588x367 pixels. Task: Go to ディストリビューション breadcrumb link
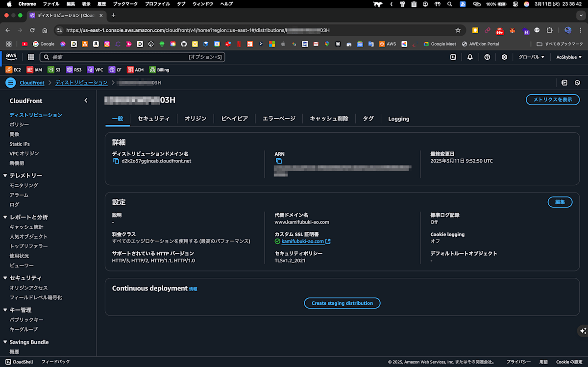81,83
